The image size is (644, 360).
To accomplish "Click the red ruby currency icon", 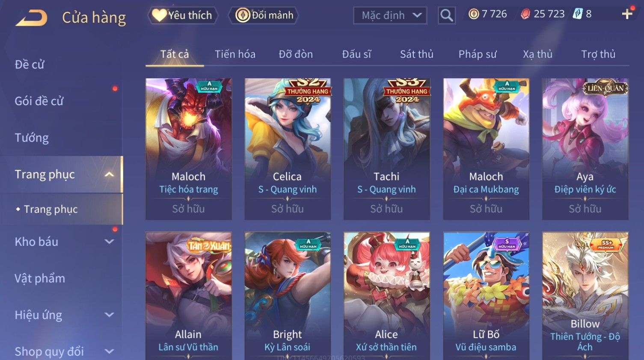I will click(525, 14).
